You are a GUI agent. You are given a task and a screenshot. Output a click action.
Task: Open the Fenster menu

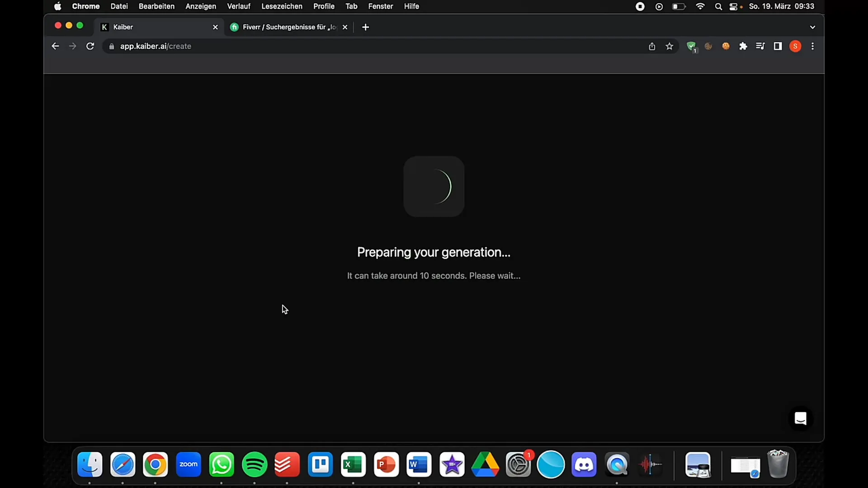pos(381,6)
